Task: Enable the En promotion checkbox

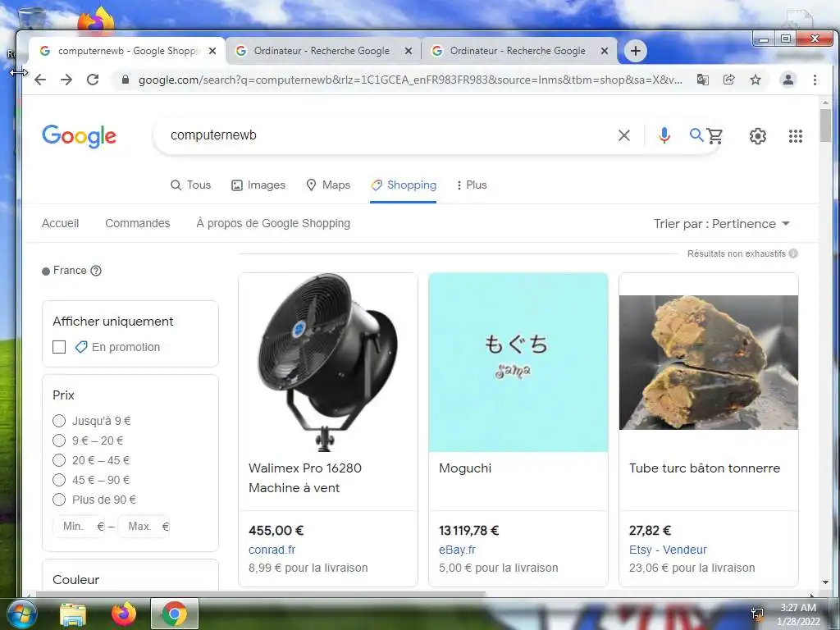Action: (x=59, y=347)
